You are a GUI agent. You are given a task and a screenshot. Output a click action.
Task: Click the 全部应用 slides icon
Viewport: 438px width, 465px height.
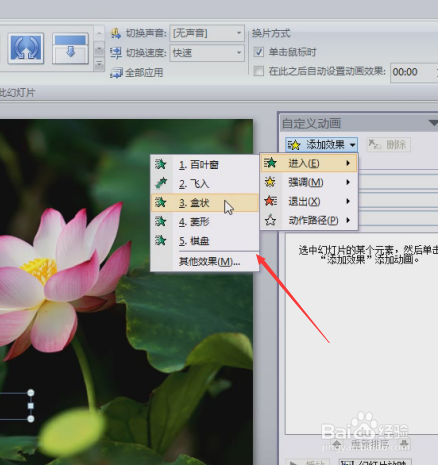(x=116, y=73)
